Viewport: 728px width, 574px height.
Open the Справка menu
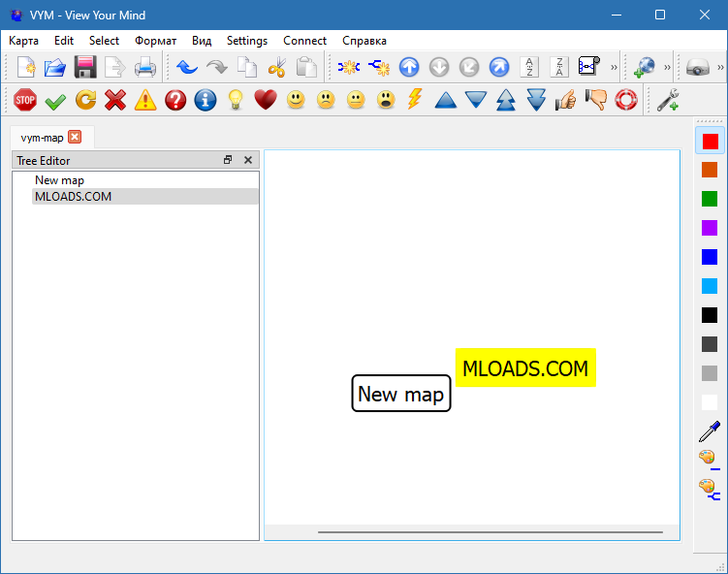(x=364, y=41)
